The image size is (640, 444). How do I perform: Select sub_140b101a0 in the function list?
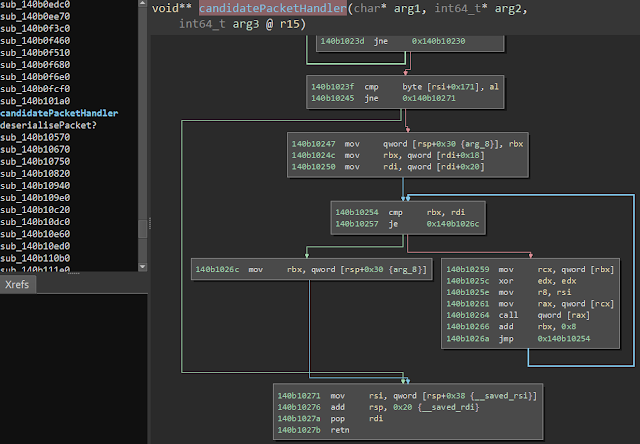pos(35,101)
